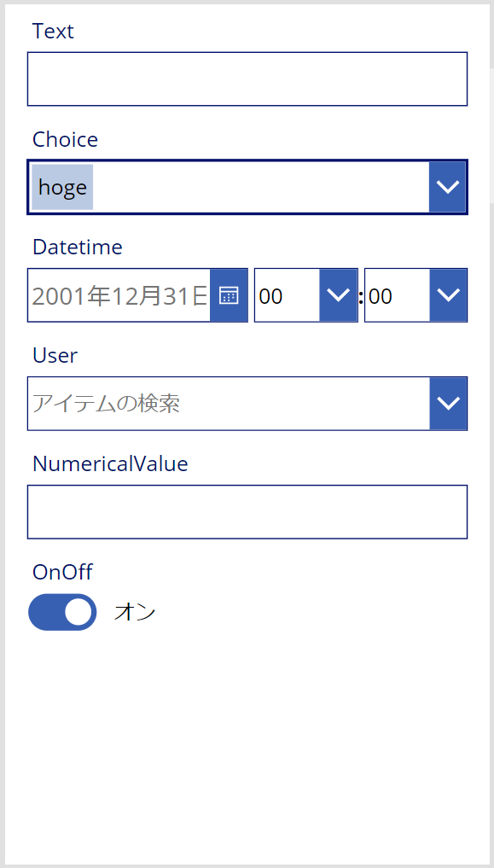Open the User dropdown chevron
The image size is (494, 868).
448,404
